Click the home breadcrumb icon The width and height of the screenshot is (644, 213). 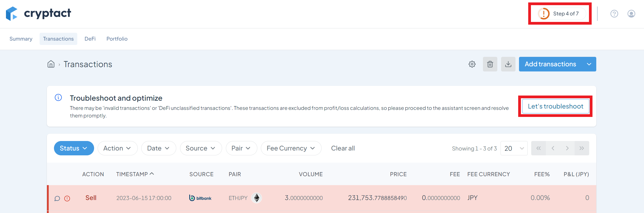click(x=51, y=64)
